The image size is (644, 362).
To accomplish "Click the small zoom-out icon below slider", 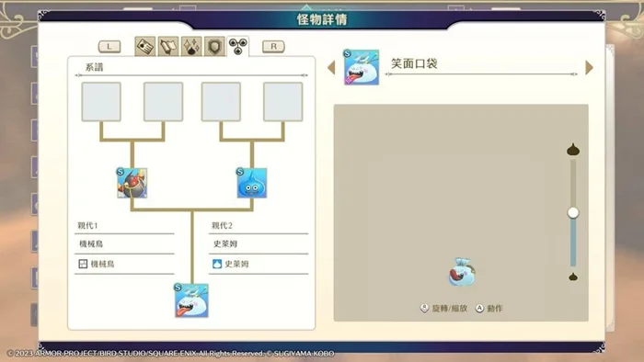I will click(x=573, y=277).
